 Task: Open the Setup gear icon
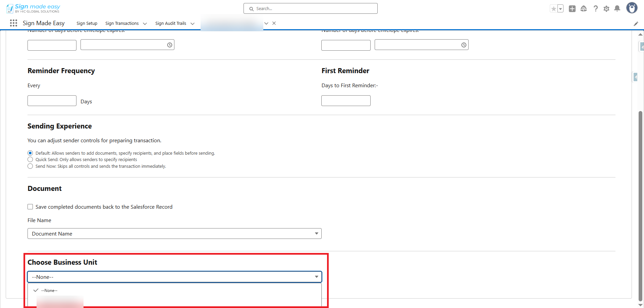pos(606,9)
